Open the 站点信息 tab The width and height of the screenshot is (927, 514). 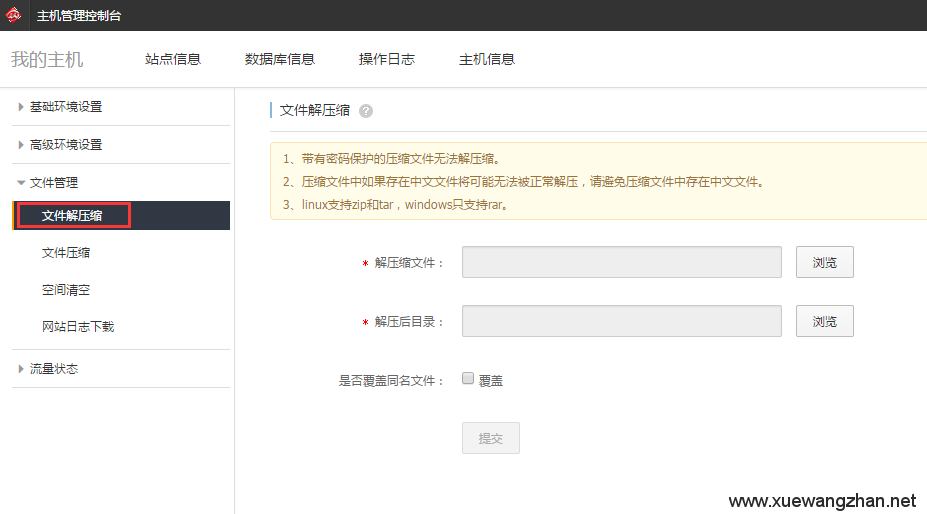[173, 59]
